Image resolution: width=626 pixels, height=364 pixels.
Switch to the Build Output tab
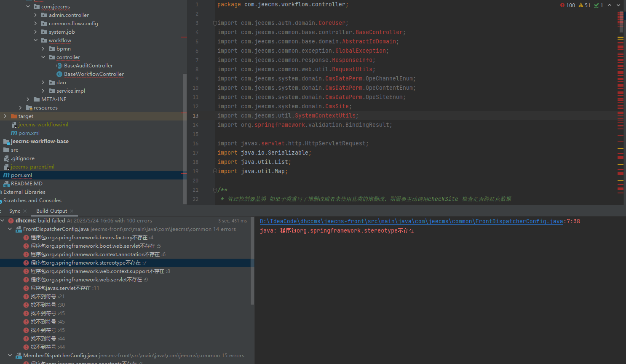click(51, 211)
